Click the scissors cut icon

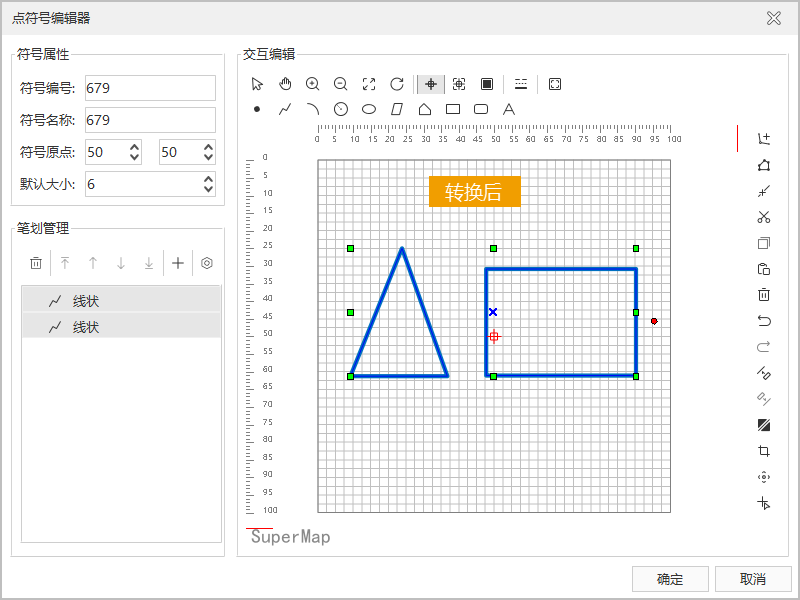tap(764, 217)
